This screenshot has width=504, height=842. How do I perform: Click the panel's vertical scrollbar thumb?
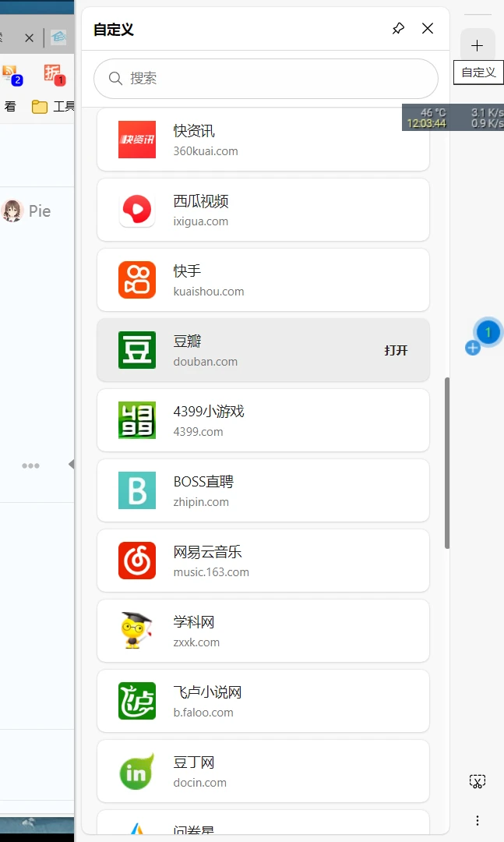pos(446,463)
